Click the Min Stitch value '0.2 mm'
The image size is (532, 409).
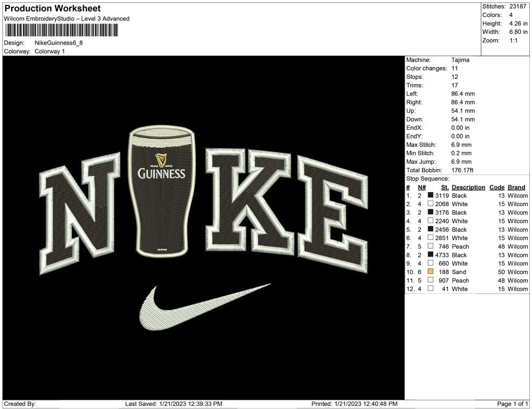462,153
